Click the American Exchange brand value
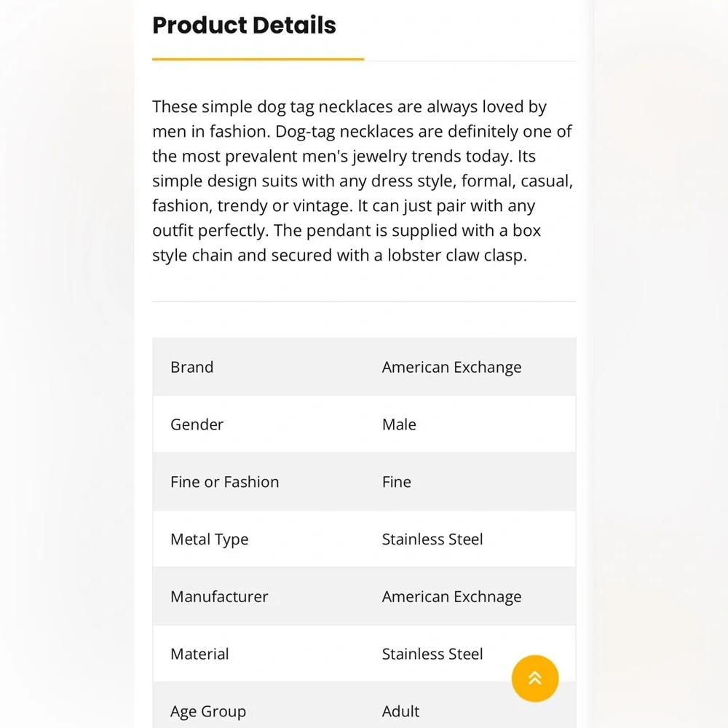 click(x=451, y=367)
